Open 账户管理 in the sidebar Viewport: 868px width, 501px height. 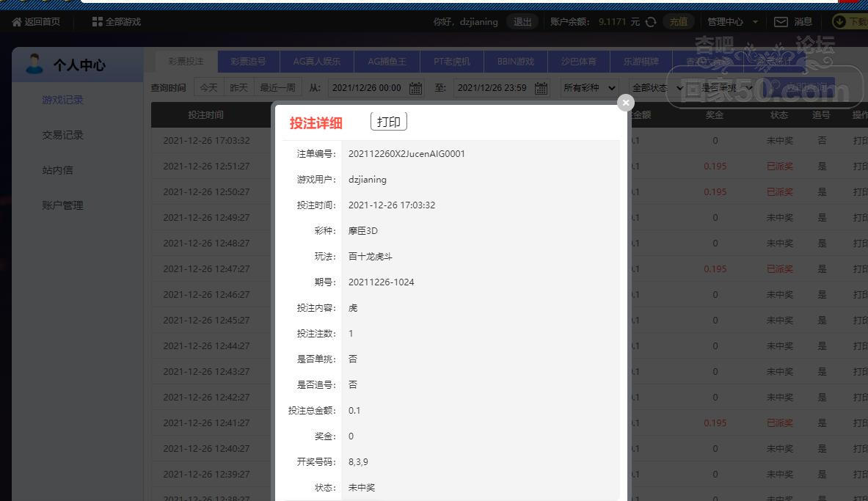coord(62,205)
